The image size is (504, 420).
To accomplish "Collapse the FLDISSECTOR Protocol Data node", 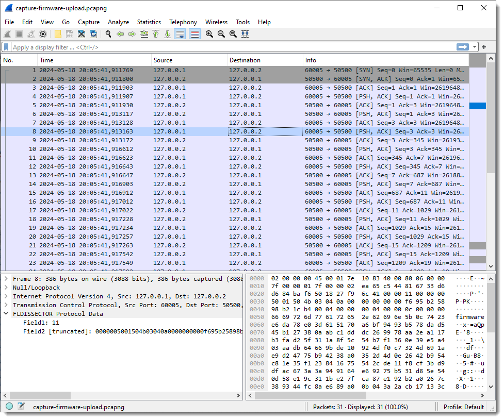I will (x=6, y=313).
